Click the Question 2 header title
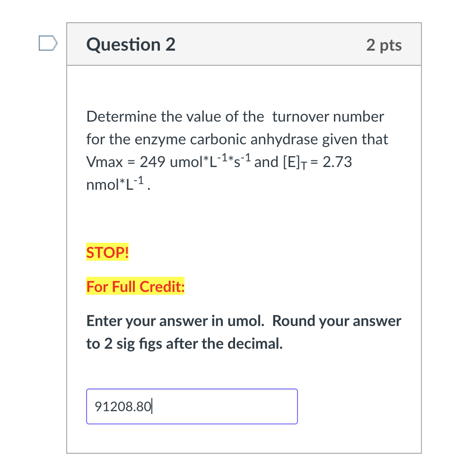This screenshot has height=476, width=473. point(131,44)
